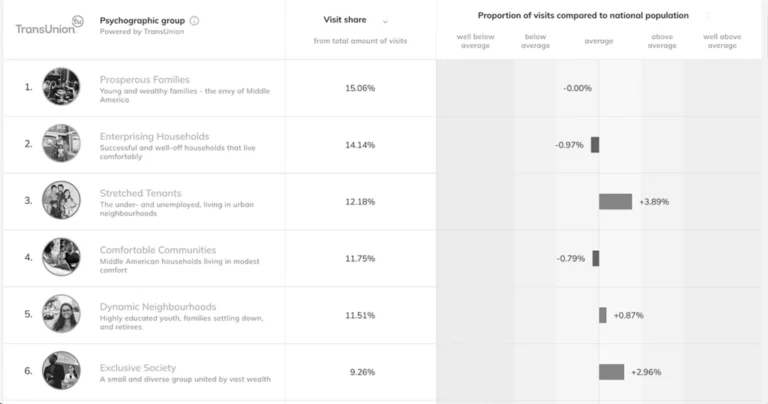Click the Dynamic Neighbourhoods avatar image
768x404 pixels.
point(61,314)
